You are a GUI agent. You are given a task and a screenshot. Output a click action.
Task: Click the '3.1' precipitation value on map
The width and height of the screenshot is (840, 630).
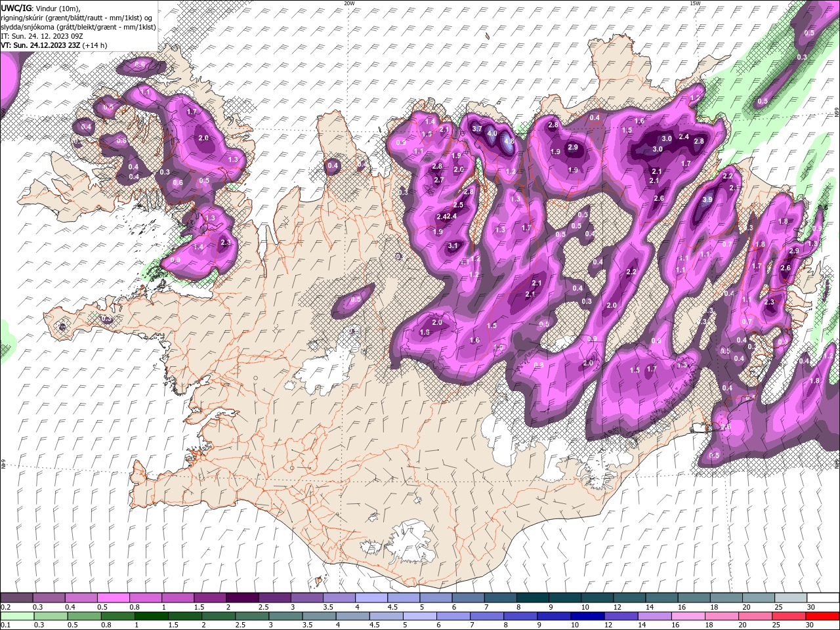tap(453, 246)
